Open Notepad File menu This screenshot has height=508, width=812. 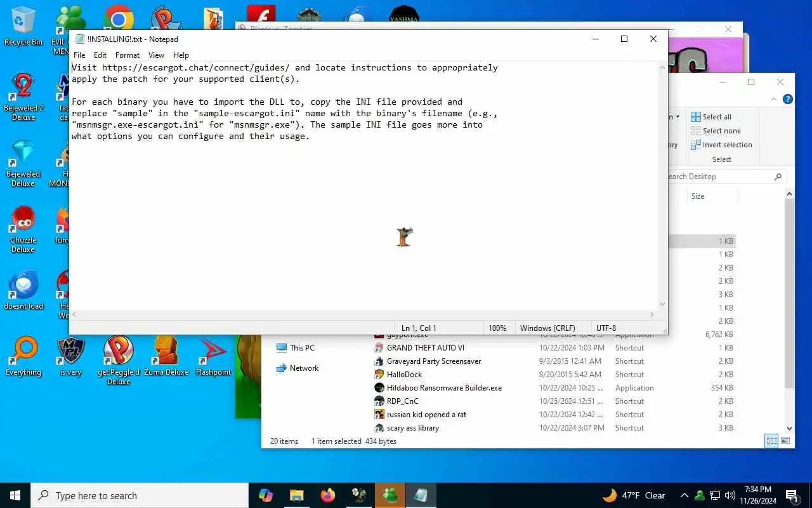point(79,55)
